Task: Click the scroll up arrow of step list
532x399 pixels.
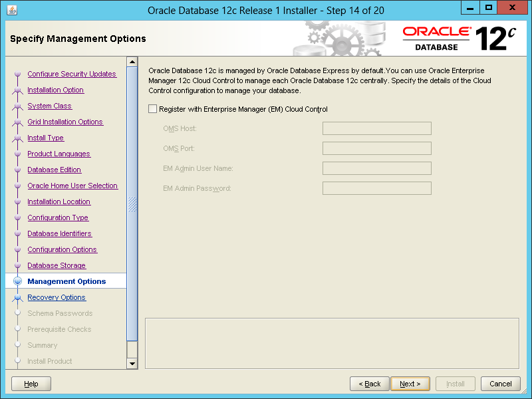Action: pos(132,62)
